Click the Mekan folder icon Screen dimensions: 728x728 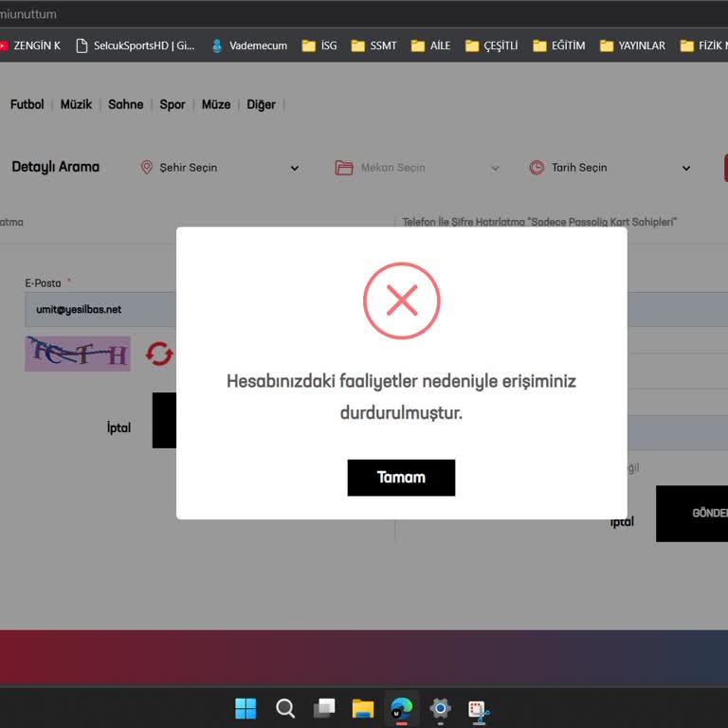click(x=344, y=168)
